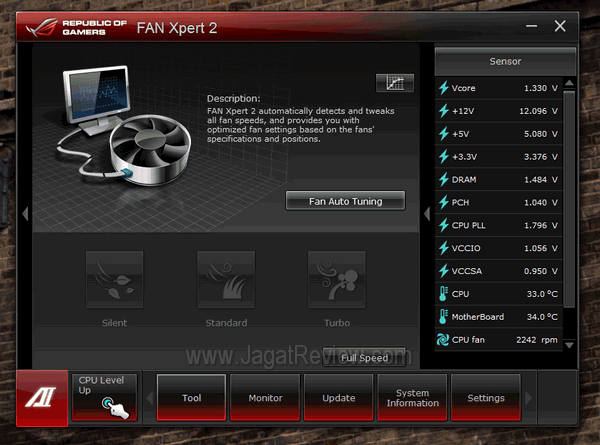
Task: Click the +5V lightning bolt icon
Action: click(444, 134)
